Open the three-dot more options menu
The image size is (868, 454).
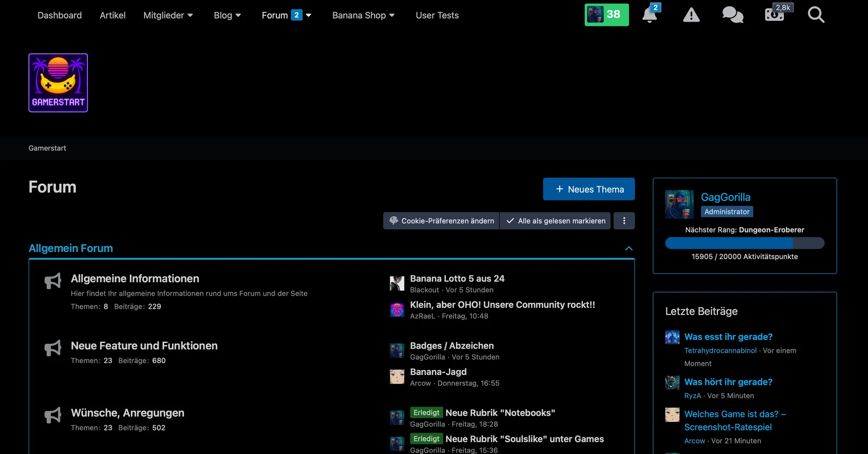point(624,221)
